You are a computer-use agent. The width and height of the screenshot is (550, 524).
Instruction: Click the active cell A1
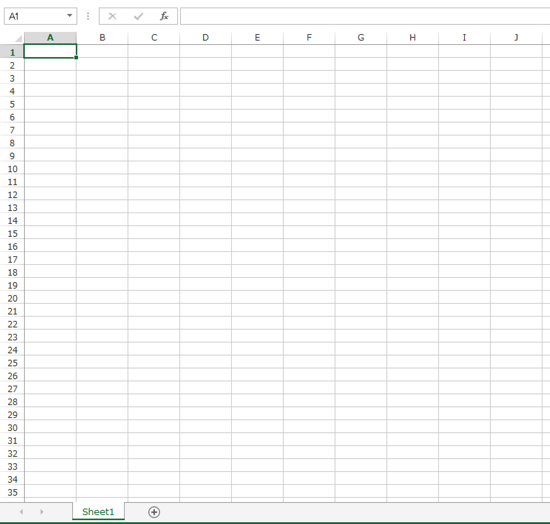[x=50, y=51]
